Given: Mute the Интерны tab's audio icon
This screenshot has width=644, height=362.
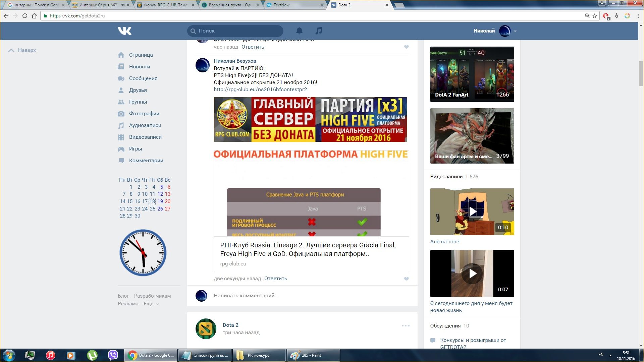Looking at the screenshot, I should click(123, 5).
